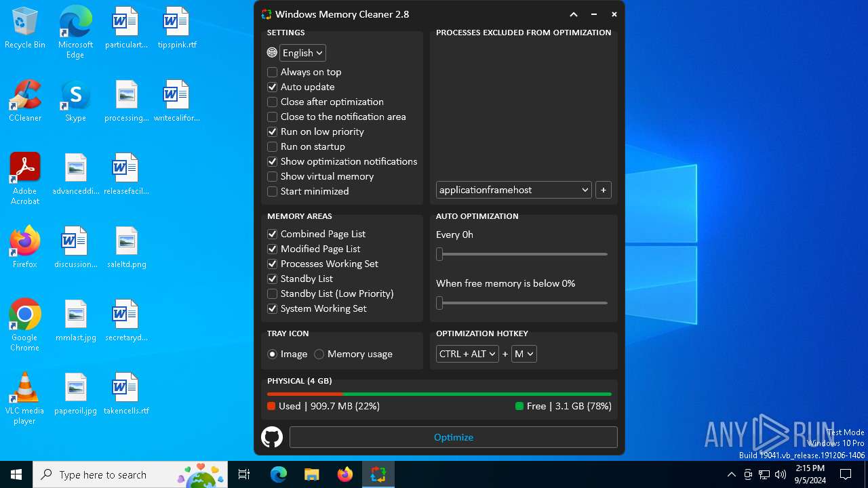The height and width of the screenshot is (488, 868).
Task: Click the PHYSICAL (4 GB) heading
Action: coord(299,381)
